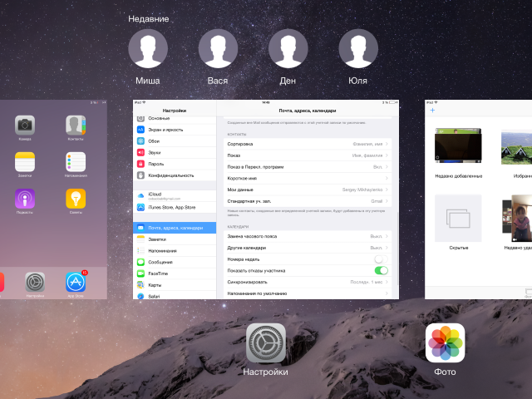Open Недавно удаленные album with child photo

pos(517,218)
